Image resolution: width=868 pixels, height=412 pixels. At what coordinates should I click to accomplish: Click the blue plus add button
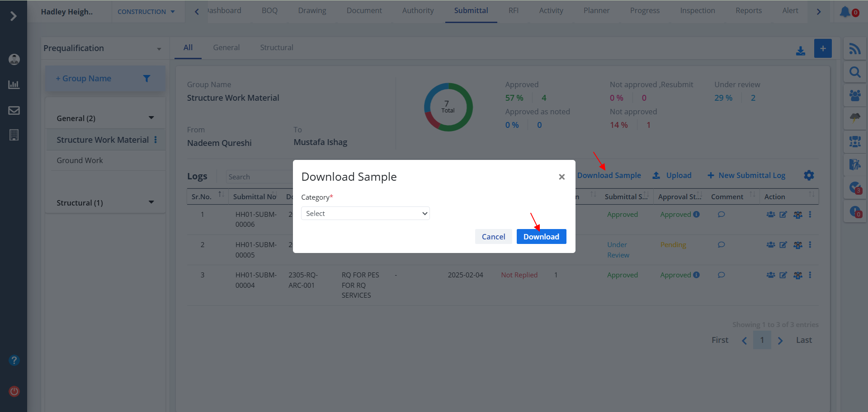pyautogui.click(x=823, y=48)
